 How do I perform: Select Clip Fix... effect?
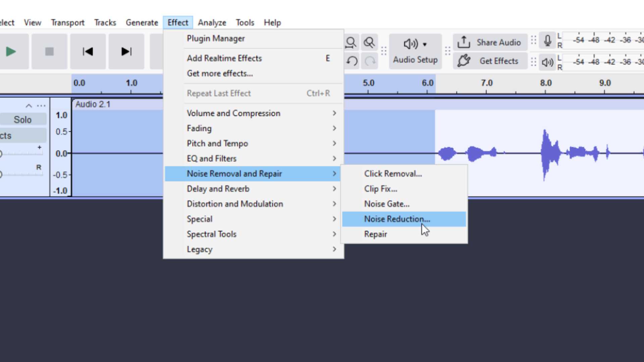(x=404, y=189)
